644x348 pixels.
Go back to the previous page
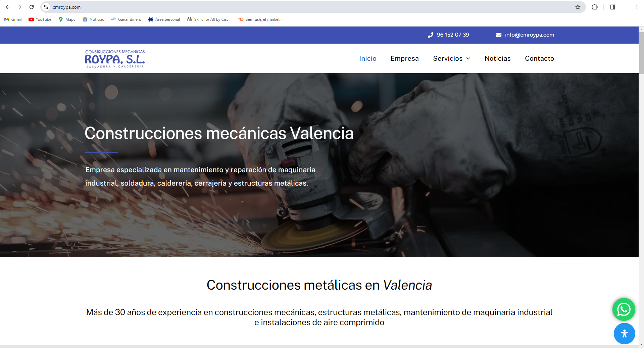(7, 7)
